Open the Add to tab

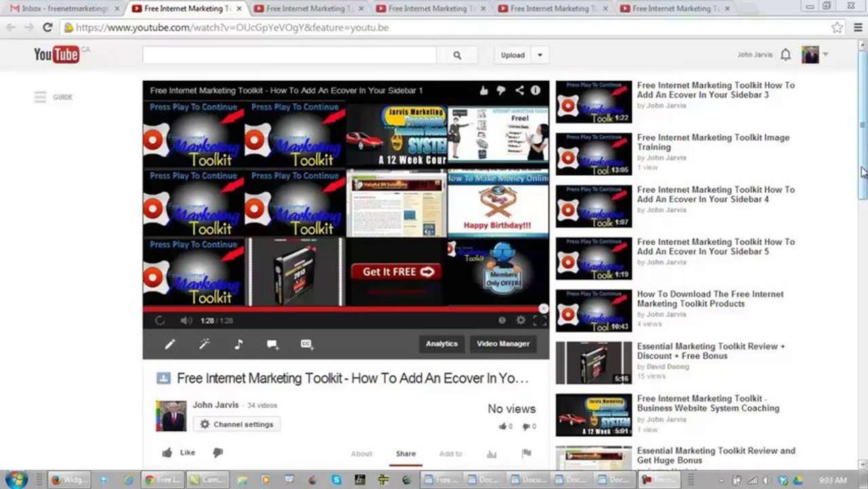451,454
